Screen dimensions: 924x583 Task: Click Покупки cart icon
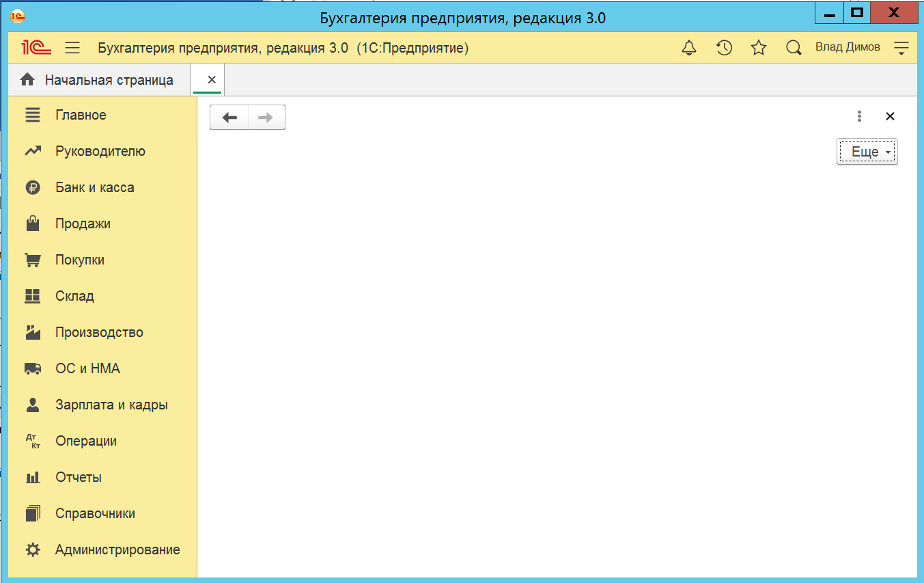33,260
